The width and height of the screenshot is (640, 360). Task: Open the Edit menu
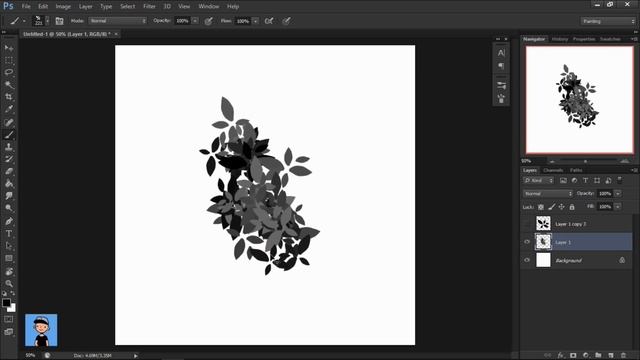click(x=43, y=7)
